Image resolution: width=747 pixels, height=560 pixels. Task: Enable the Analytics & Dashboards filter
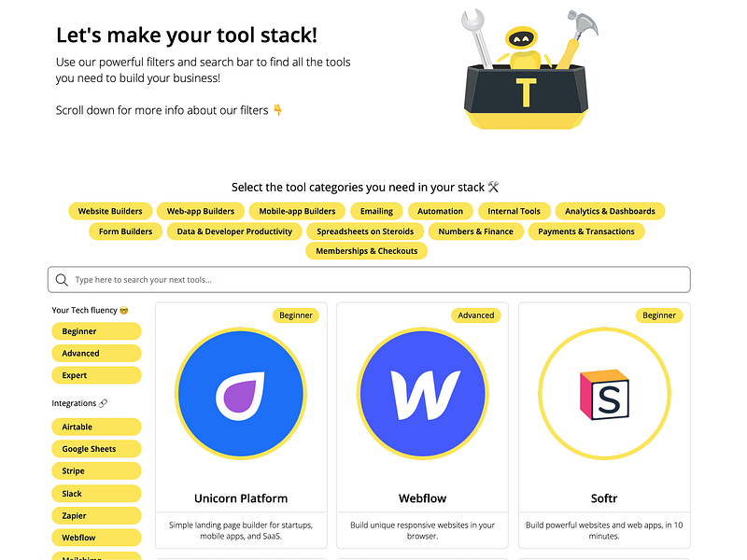pyautogui.click(x=610, y=211)
